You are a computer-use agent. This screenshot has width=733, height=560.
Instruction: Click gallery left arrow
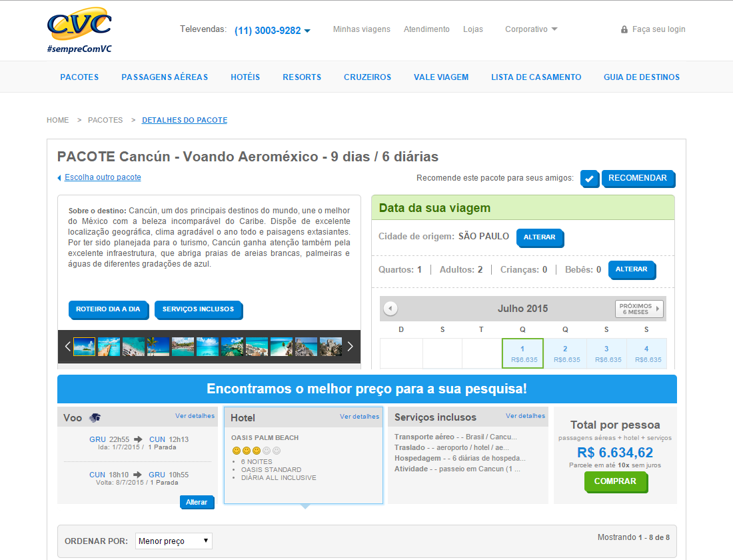(x=67, y=346)
